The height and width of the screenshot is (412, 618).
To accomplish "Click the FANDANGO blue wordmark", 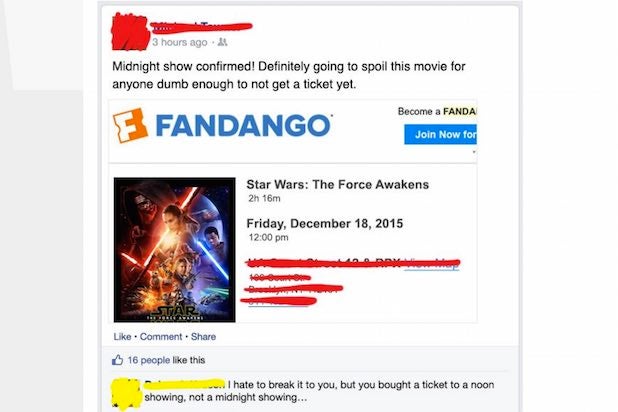I will pyautogui.click(x=244, y=126).
